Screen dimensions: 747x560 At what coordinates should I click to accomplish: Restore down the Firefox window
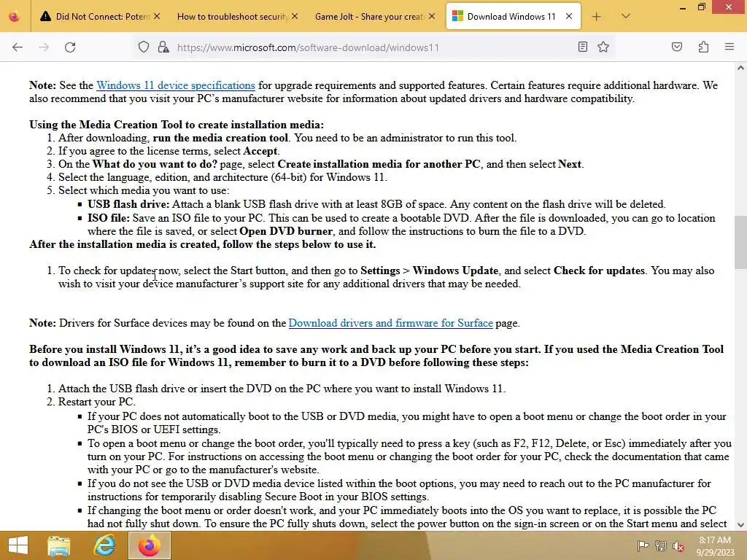tap(701, 7)
